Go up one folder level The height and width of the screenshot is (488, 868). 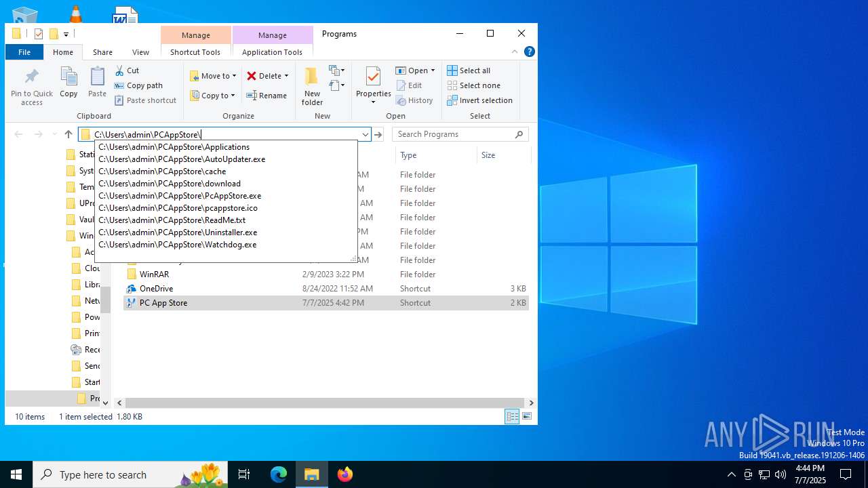[68, 134]
